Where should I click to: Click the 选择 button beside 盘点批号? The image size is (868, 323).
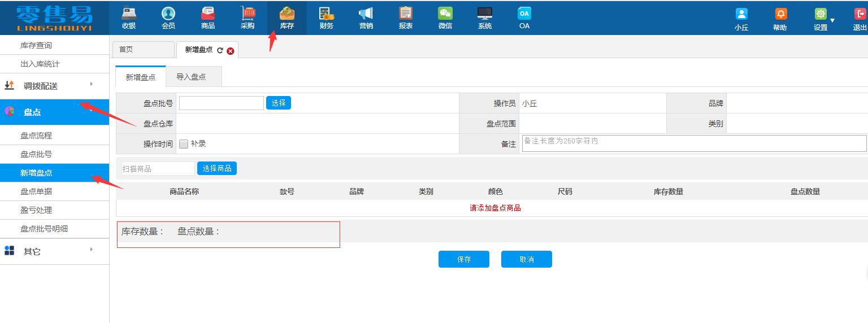[x=279, y=103]
